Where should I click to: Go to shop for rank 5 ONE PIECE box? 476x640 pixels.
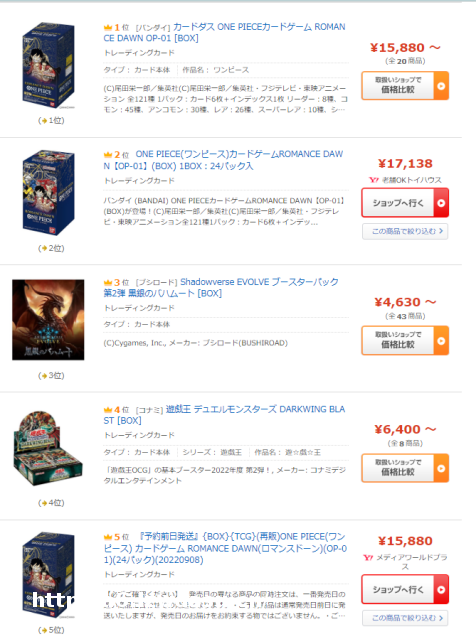point(405,589)
